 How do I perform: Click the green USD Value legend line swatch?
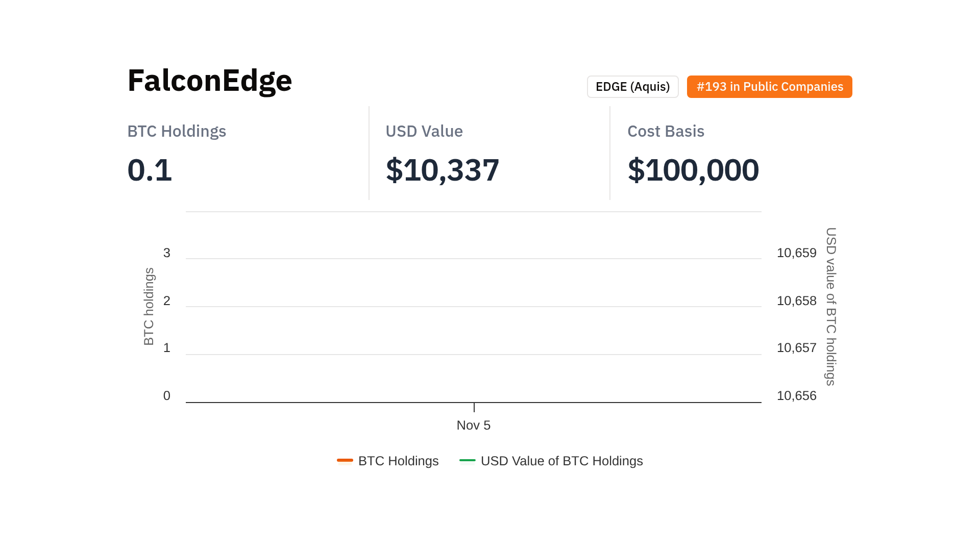coord(467,460)
